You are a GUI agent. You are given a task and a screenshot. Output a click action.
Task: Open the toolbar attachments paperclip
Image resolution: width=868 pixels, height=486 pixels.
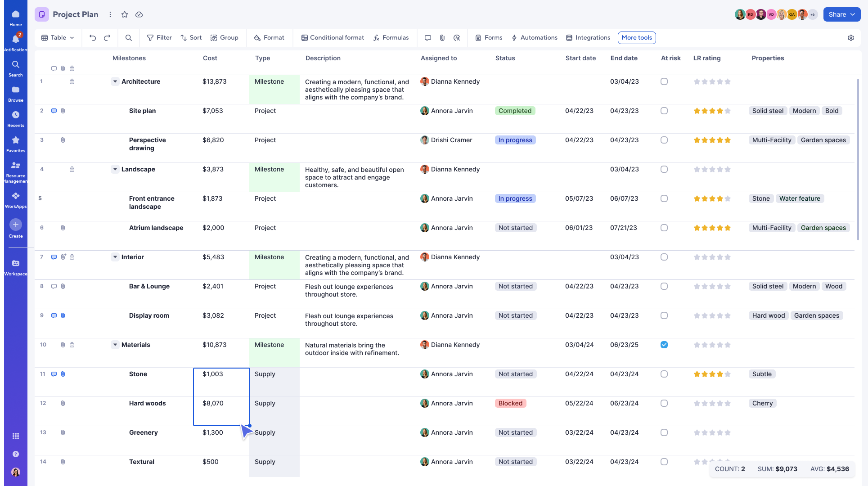[x=442, y=38]
